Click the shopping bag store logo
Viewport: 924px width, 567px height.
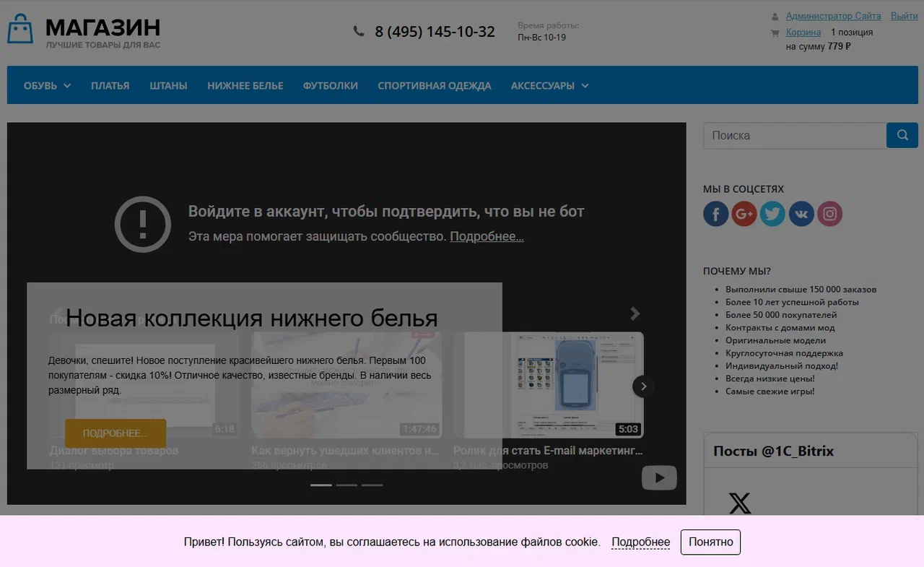[x=20, y=30]
